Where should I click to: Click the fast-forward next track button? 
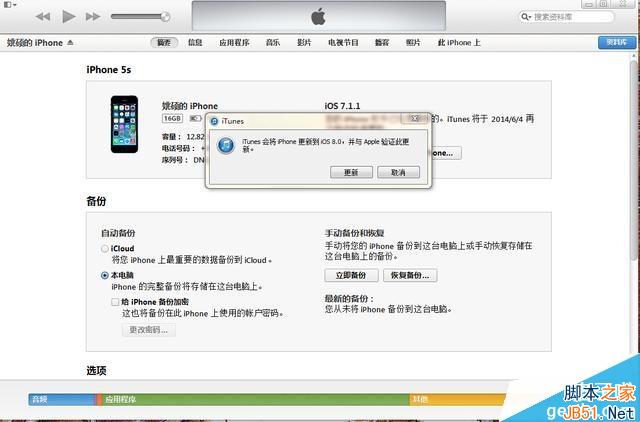pyautogui.click(x=93, y=17)
